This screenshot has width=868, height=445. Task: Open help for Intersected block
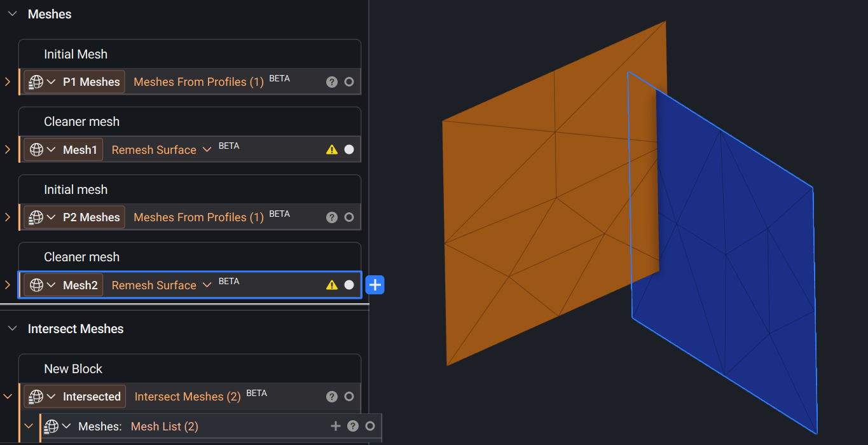(x=332, y=397)
